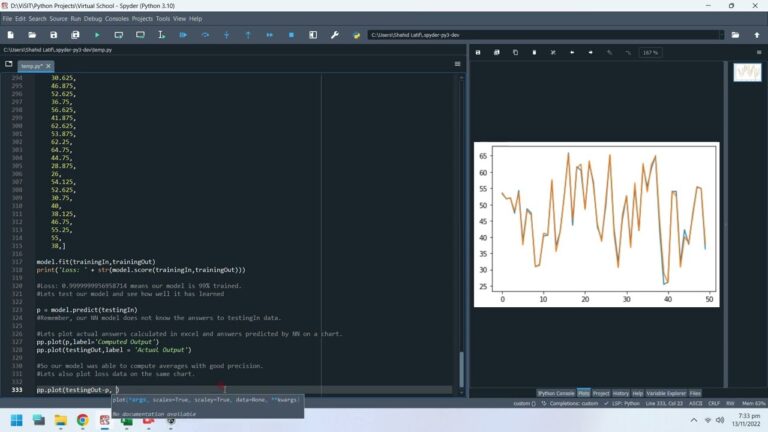
Task: Copy the plot to clipboard
Action: [515, 52]
